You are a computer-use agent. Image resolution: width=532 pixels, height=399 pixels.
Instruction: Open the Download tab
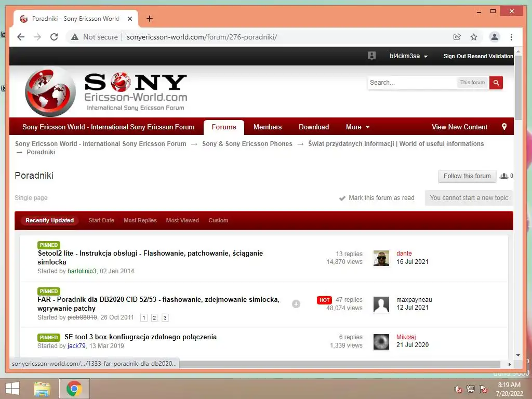click(x=314, y=127)
